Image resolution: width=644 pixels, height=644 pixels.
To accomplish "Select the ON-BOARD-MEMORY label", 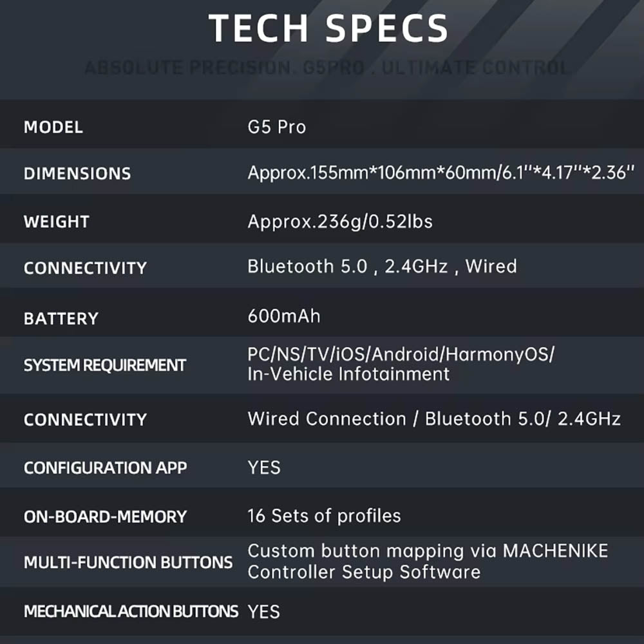I will click(x=105, y=516).
